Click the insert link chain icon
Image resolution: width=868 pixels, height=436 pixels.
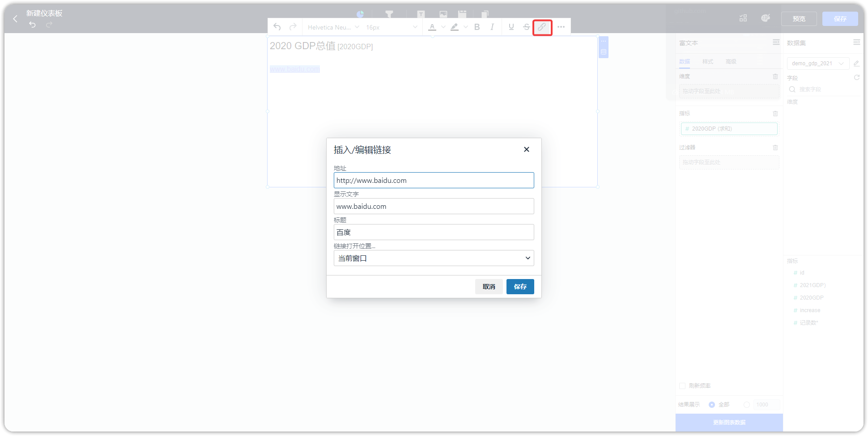(542, 27)
